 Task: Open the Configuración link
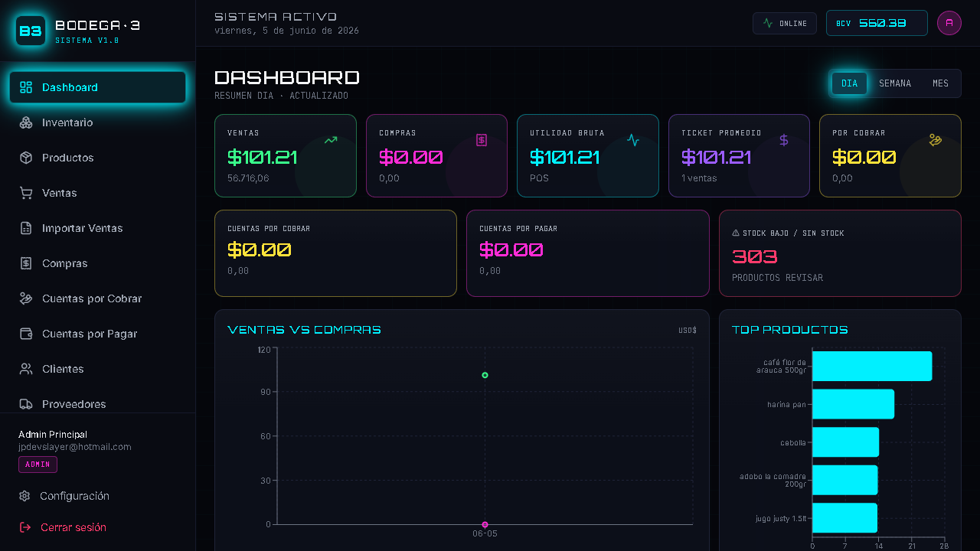[x=97, y=496]
